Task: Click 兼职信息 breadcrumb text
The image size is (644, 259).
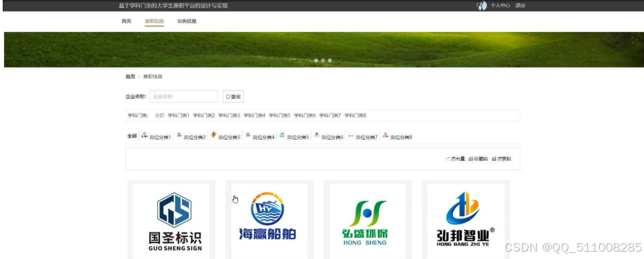Action: click(x=153, y=77)
